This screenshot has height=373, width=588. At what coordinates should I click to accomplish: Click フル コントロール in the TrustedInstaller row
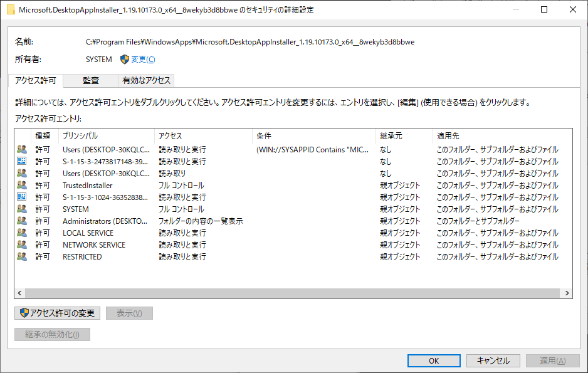[x=182, y=185]
